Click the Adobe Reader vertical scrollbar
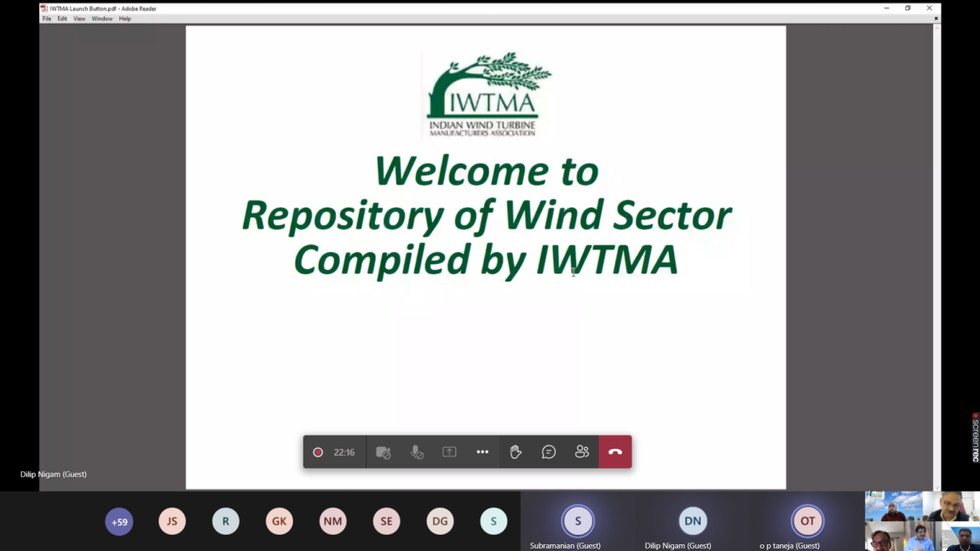Screen dimensions: 980x551 [x=937, y=255]
